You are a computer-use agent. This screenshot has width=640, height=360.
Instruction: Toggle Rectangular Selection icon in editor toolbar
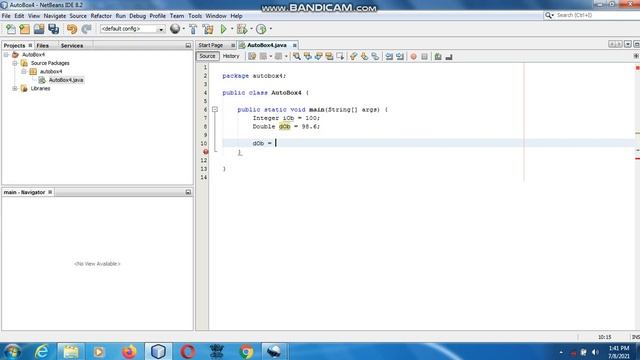[340, 57]
